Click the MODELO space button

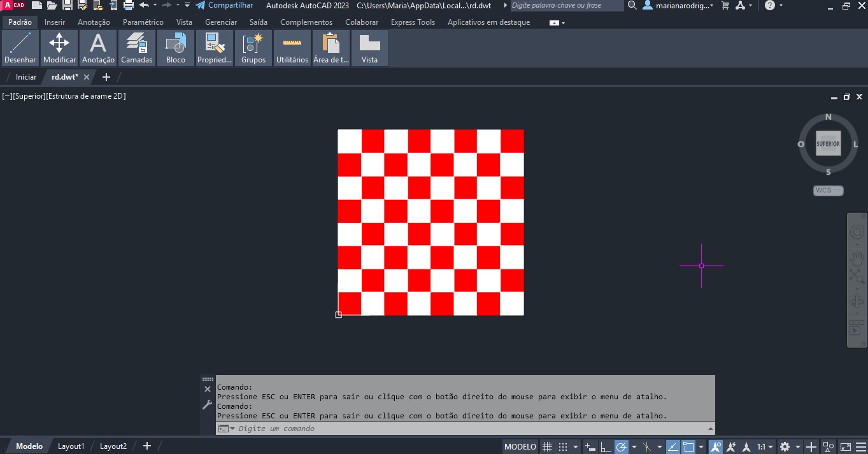(520, 447)
